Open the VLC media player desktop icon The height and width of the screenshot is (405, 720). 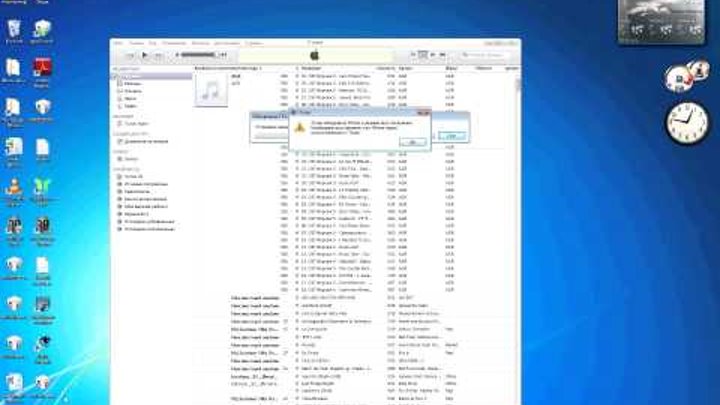[14, 187]
